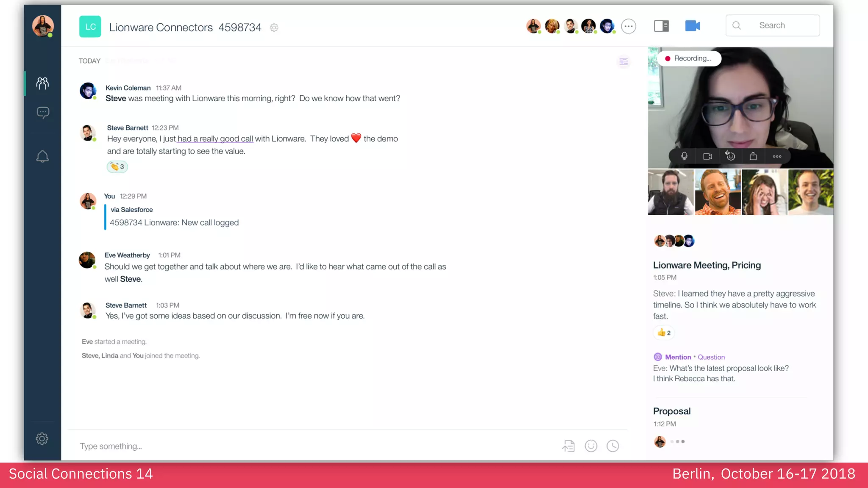The height and width of the screenshot is (488, 868).
Task: Click the clock icon in message bar
Action: point(613,446)
